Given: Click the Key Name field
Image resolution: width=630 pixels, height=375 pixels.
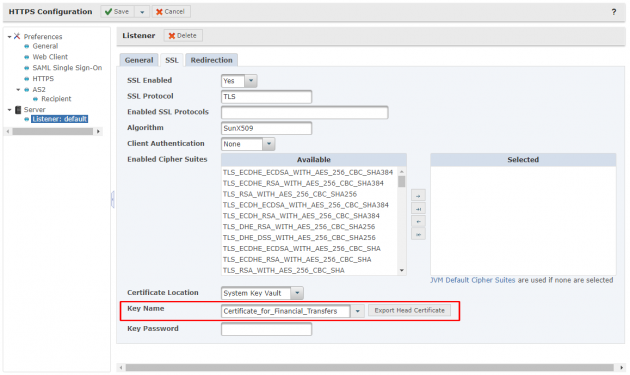Looking at the screenshot, I should (286, 311).
